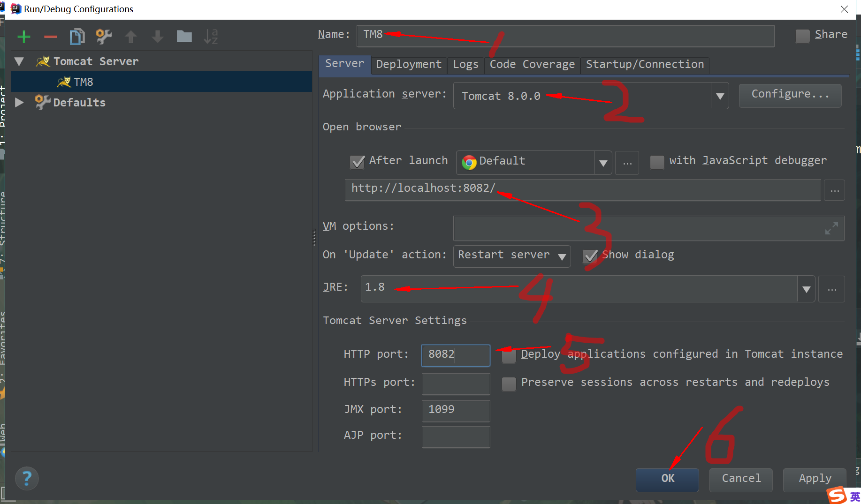Click the Configure... button
Viewport: 861px width, 504px height.
[x=790, y=95]
